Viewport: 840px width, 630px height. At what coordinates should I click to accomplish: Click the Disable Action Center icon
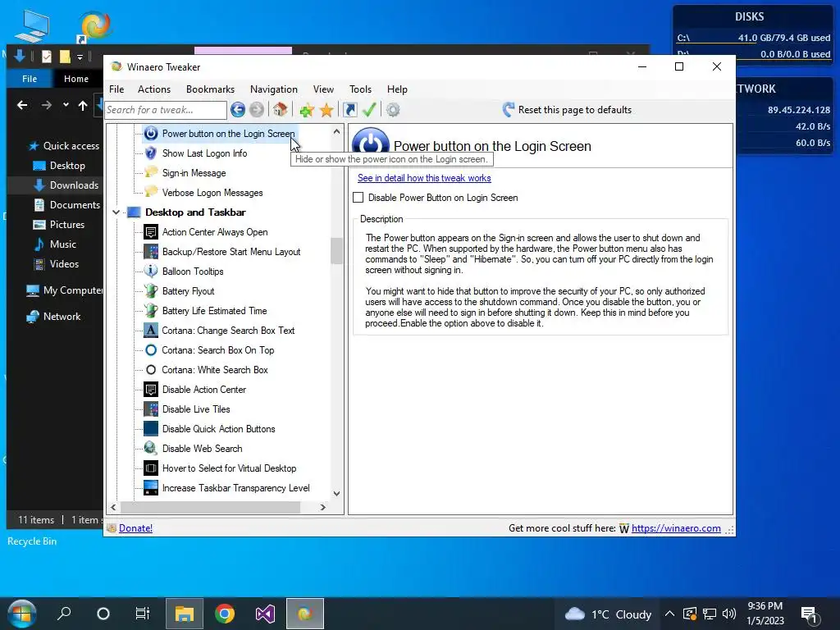pyautogui.click(x=151, y=390)
